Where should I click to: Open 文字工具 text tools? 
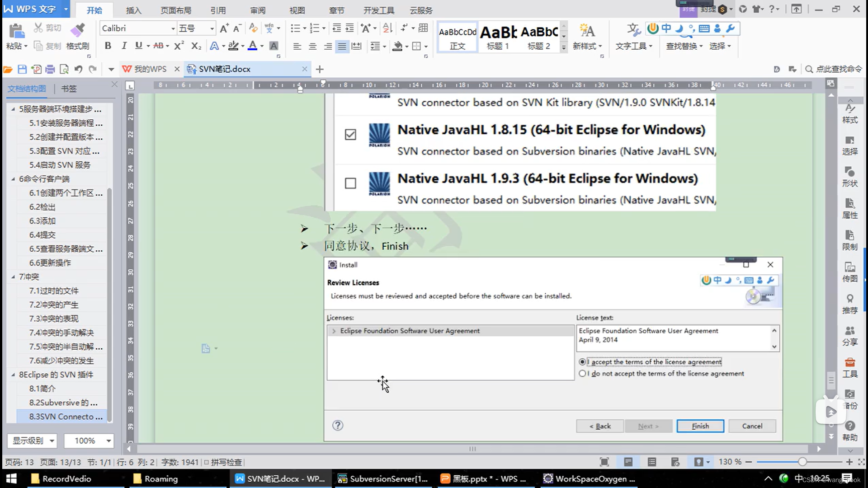pyautogui.click(x=634, y=37)
